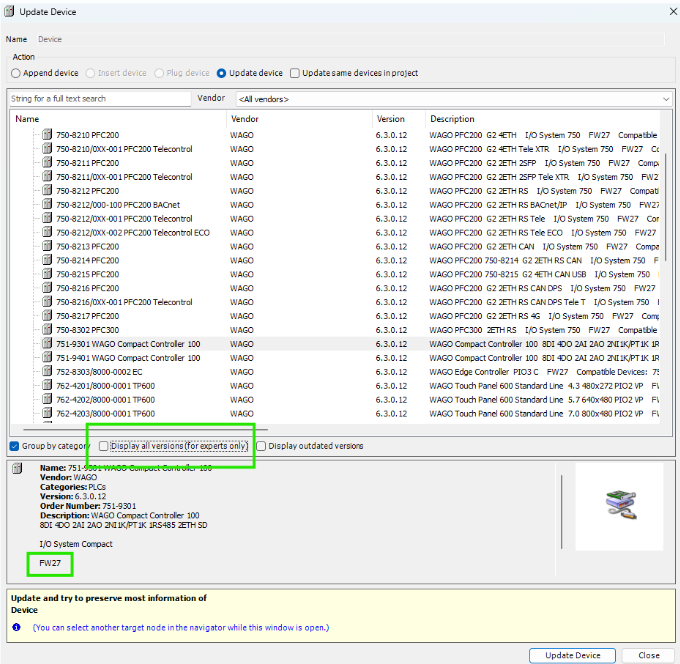Click the Update Device button
This screenshot has height=664, width=680.
click(572, 655)
